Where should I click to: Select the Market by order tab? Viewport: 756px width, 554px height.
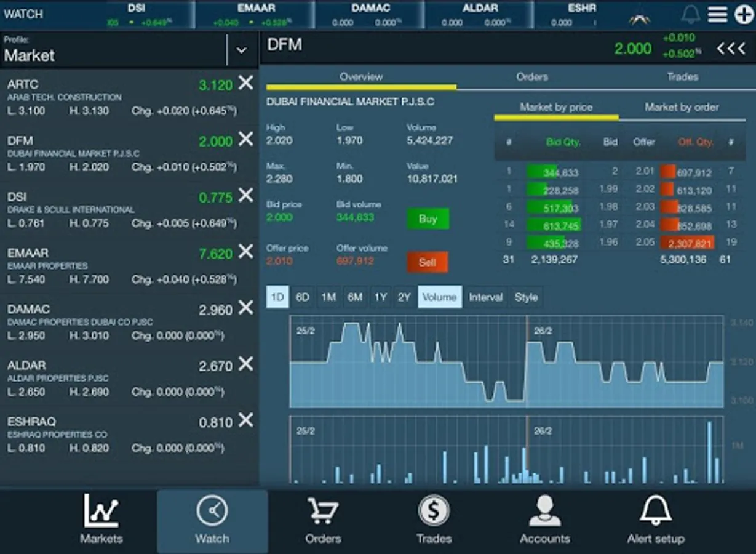coord(682,107)
